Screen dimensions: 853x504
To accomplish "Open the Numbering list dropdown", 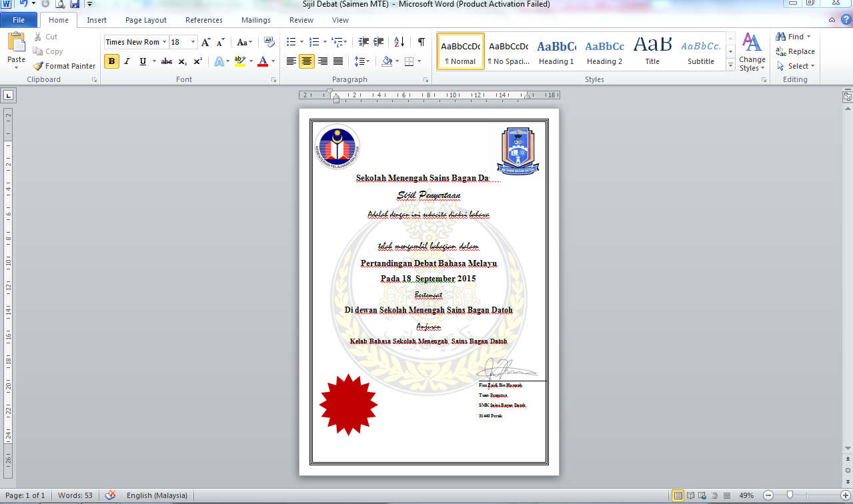I will 325,42.
